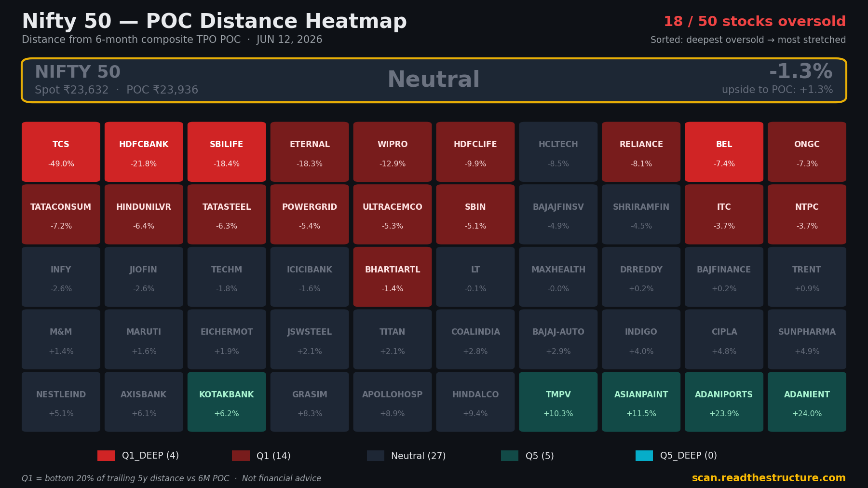Open the ONGC stock tile

coord(807,152)
